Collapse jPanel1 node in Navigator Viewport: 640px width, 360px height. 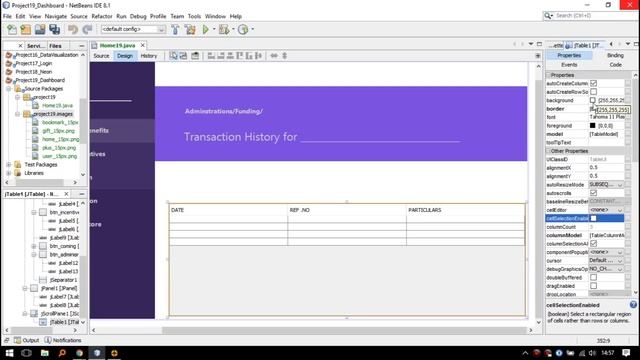tap(25, 288)
